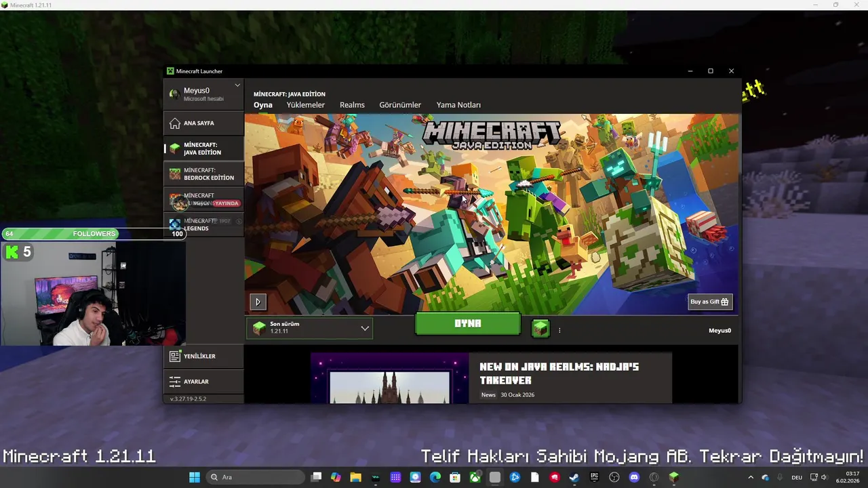Viewport: 868px width, 488px height.
Task: Open File Explorer from the taskbar
Action: tap(355, 477)
